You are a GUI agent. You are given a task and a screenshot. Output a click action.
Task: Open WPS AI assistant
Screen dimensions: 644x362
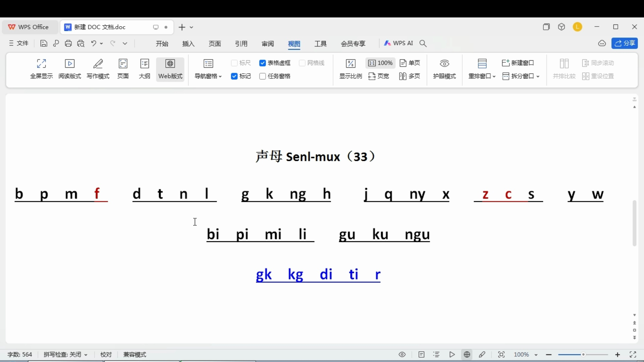click(398, 44)
